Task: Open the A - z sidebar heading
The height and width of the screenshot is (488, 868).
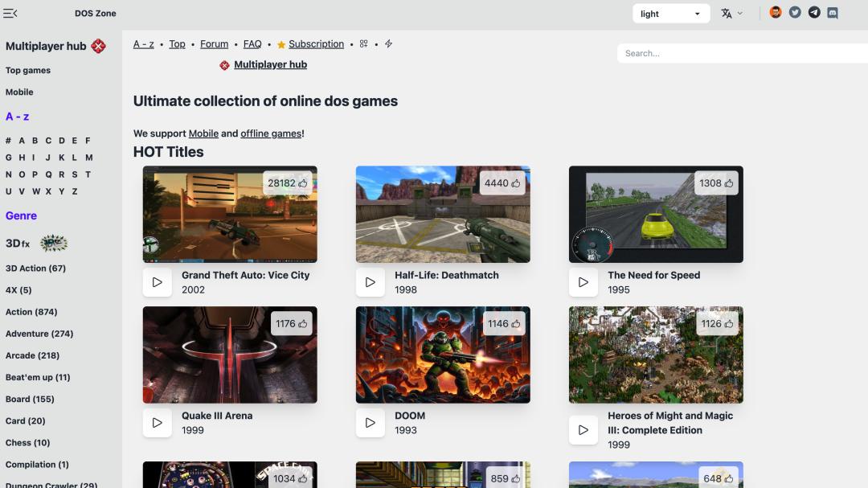Action: [x=17, y=117]
